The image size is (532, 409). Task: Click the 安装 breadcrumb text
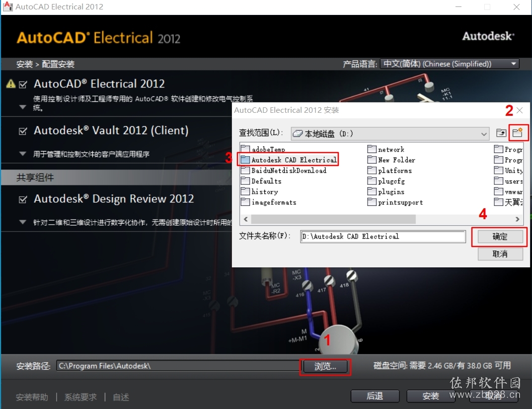24,64
